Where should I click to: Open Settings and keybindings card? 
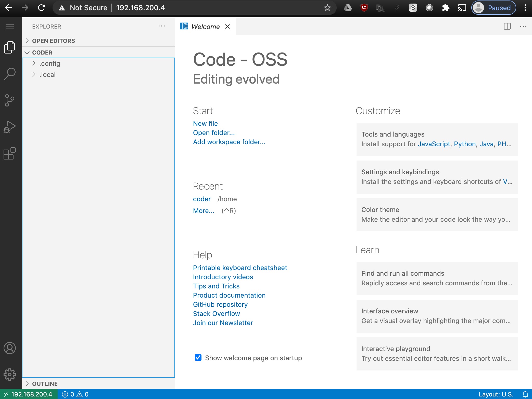pyautogui.click(x=437, y=177)
